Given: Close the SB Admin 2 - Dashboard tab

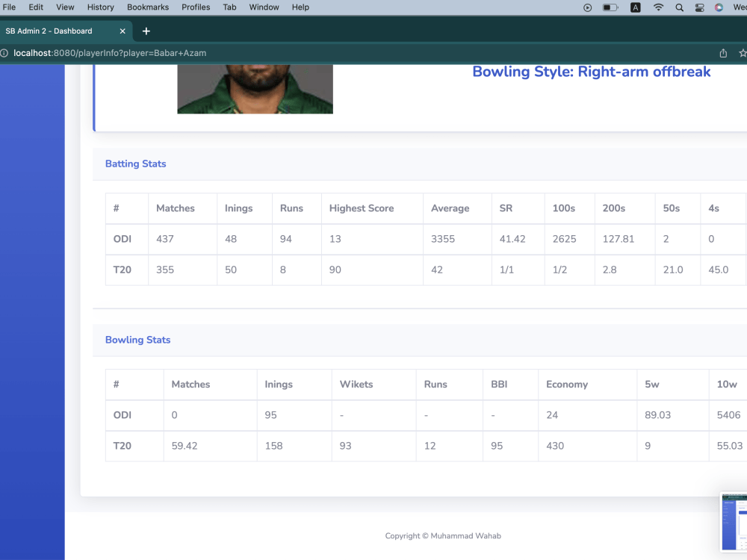Looking at the screenshot, I should [x=123, y=31].
